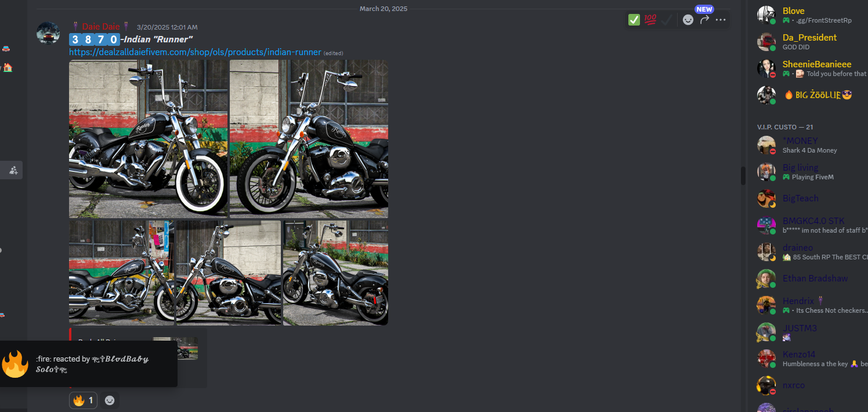This screenshot has width=868, height=412.
Task: Open the Add Reaction picker in the message toolbar
Action: point(688,20)
